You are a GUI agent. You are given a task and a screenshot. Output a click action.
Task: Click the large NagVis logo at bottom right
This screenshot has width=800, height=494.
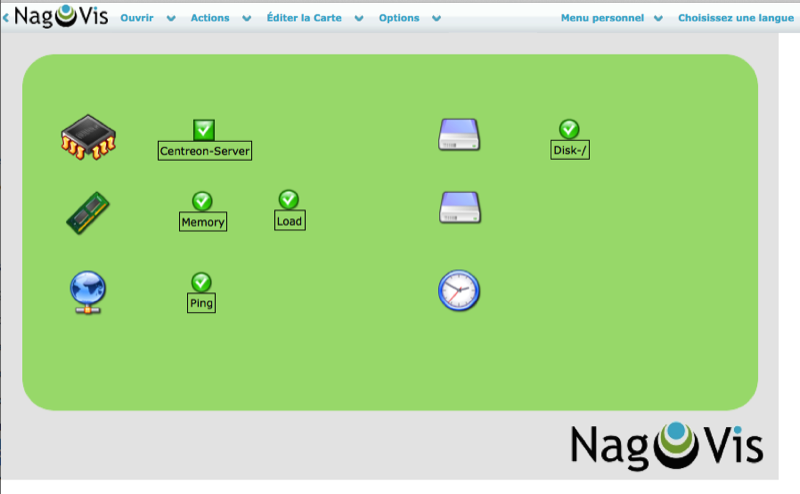(667, 444)
